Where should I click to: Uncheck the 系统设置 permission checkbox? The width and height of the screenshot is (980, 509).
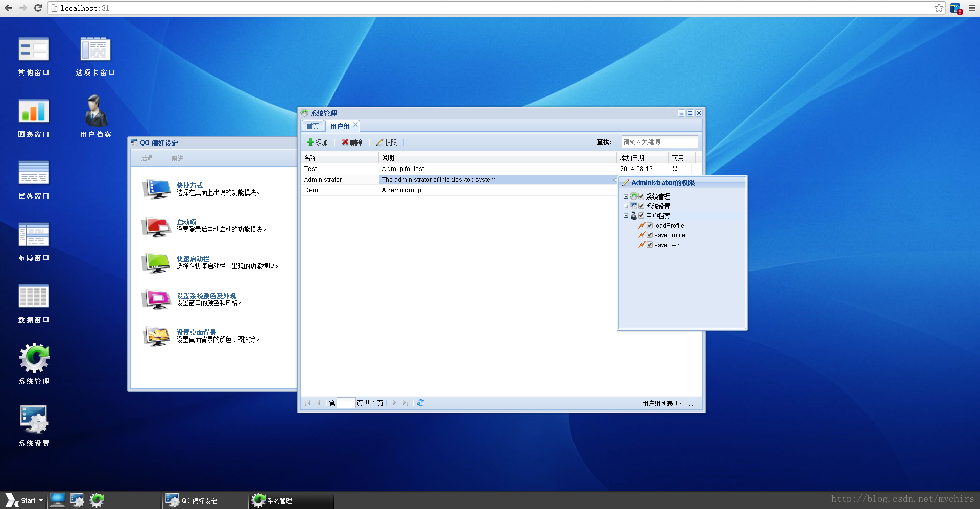click(x=641, y=206)
